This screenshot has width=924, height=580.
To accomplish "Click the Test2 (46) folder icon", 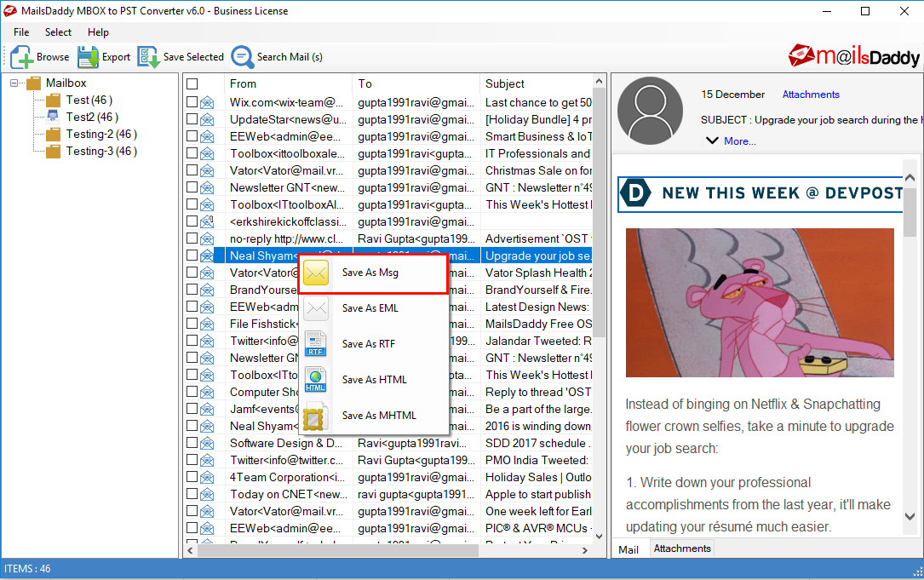I will (53, 117).
